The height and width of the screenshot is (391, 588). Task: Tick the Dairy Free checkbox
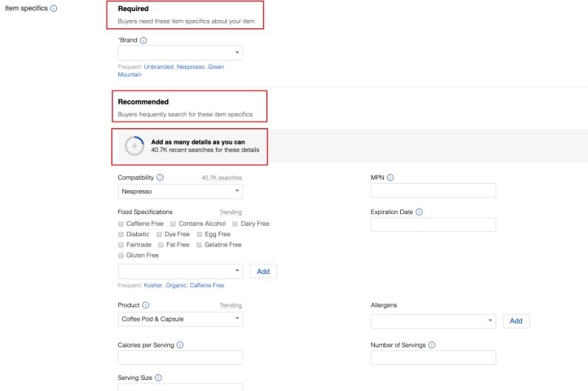coord(235,224)
